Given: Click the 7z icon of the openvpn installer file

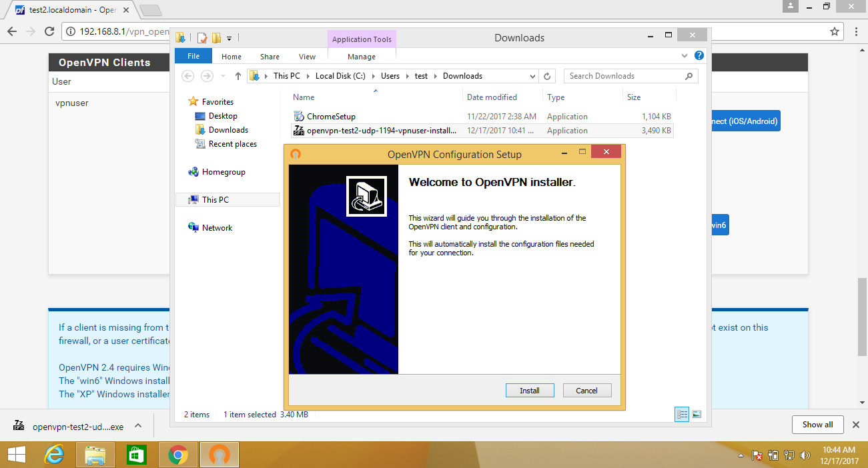Looking at the screenshot, I should (x=299, y=131).
